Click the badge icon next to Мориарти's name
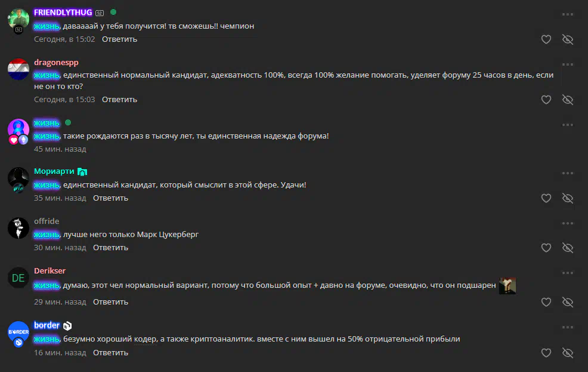The width and height of the screenshot is (588, 372). (82, 172)
